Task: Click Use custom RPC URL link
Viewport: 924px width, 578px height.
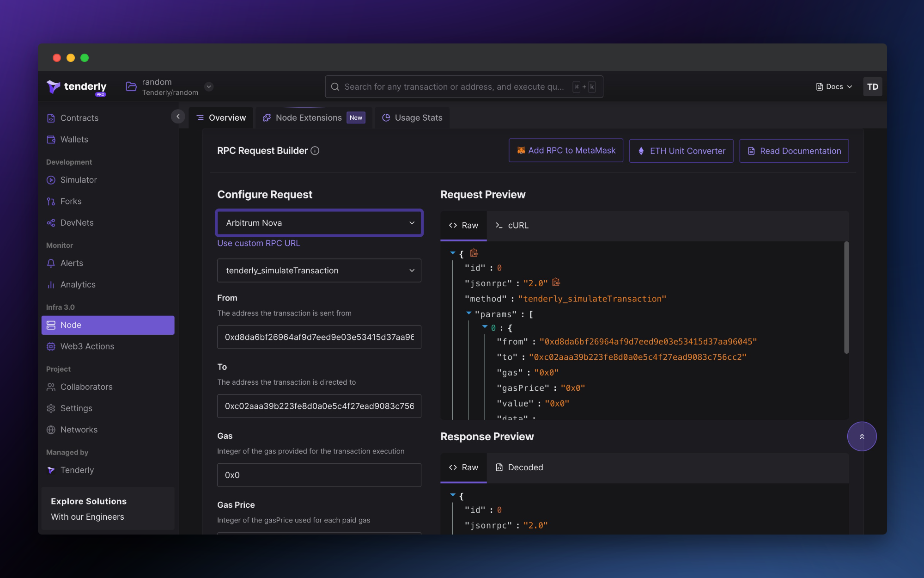Action: [x=259, y=243]
